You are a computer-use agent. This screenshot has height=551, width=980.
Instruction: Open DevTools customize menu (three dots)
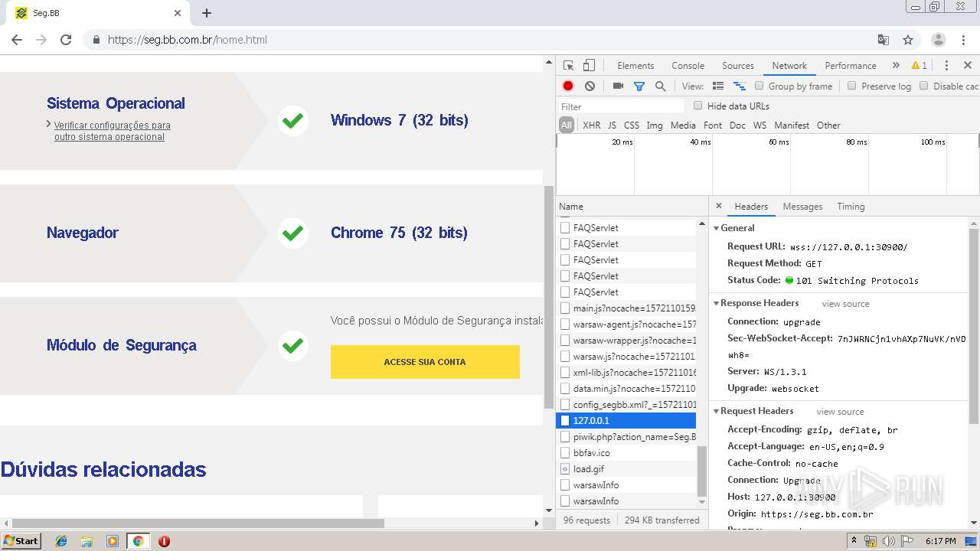[946, 66]
